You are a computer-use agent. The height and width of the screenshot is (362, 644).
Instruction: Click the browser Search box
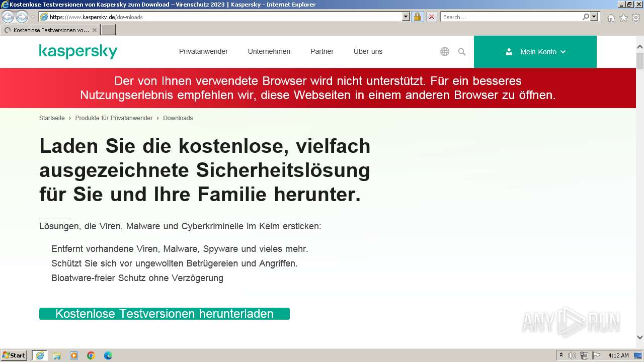(511, 17)
